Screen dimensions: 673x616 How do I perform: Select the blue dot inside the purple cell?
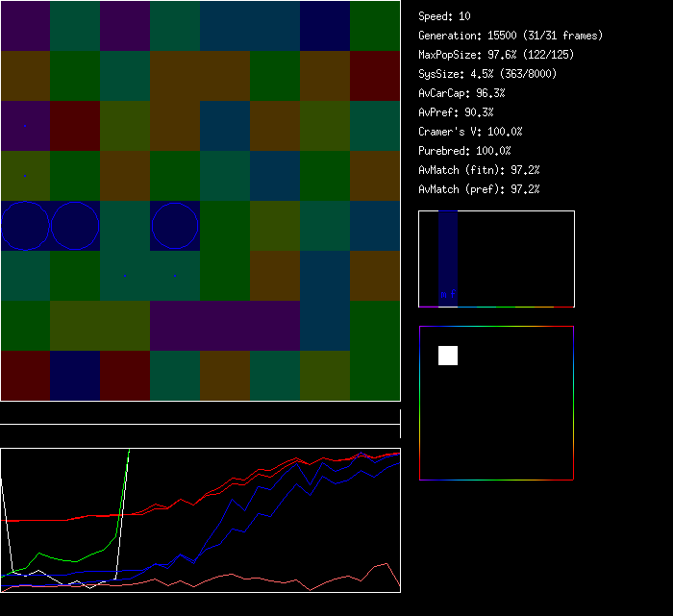coord(25,125)
